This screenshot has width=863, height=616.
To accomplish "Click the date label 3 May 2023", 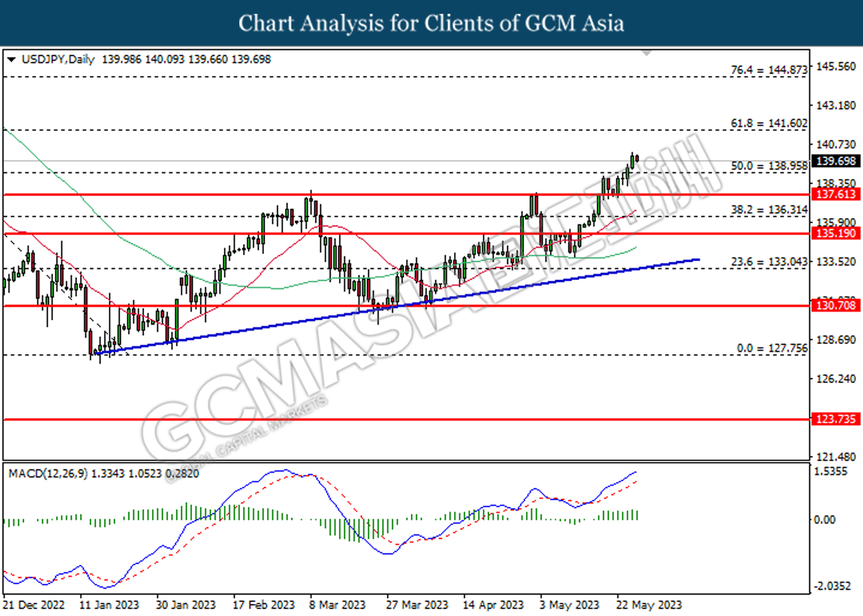I will click(569, 605).
